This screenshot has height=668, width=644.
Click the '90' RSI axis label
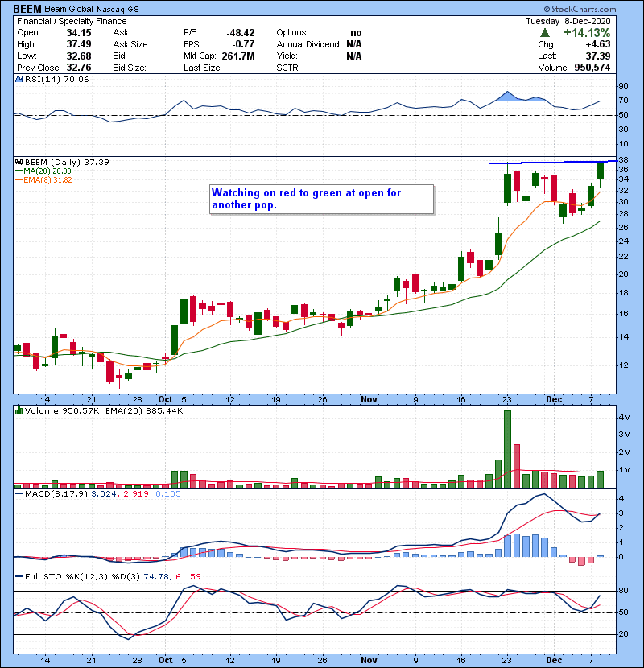point(623,85)
